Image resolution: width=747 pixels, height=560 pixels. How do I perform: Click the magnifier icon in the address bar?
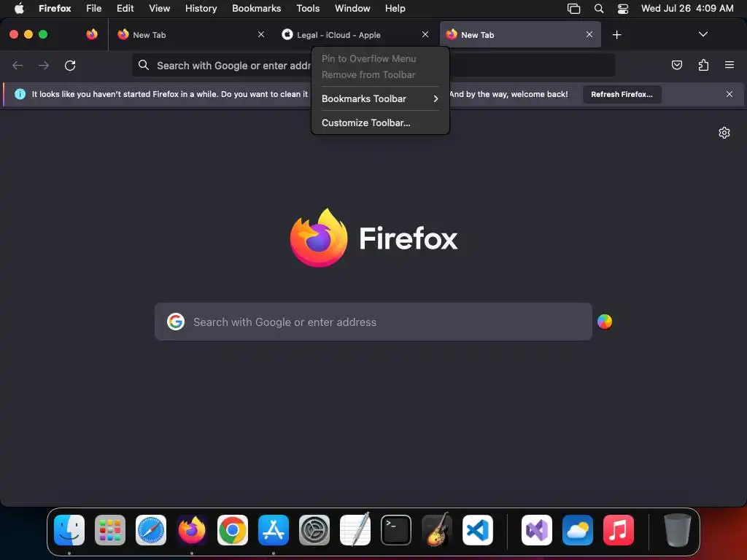tap(144, 65)
